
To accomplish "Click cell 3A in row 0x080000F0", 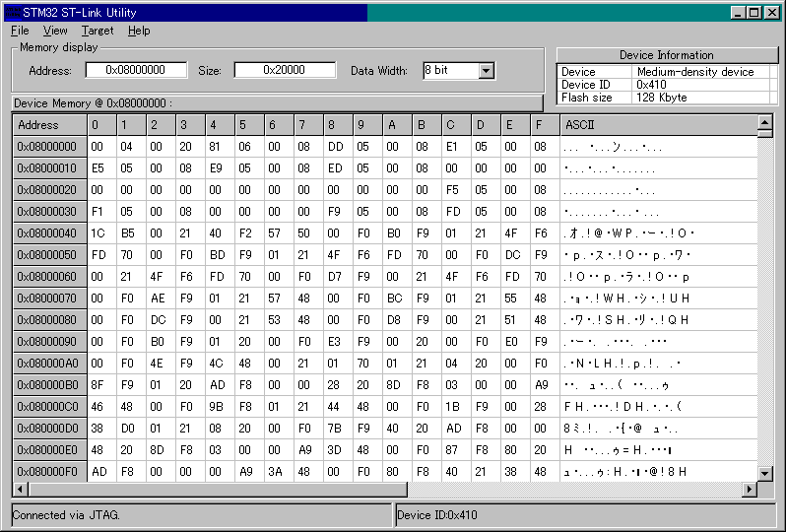I will pos(279,472).
